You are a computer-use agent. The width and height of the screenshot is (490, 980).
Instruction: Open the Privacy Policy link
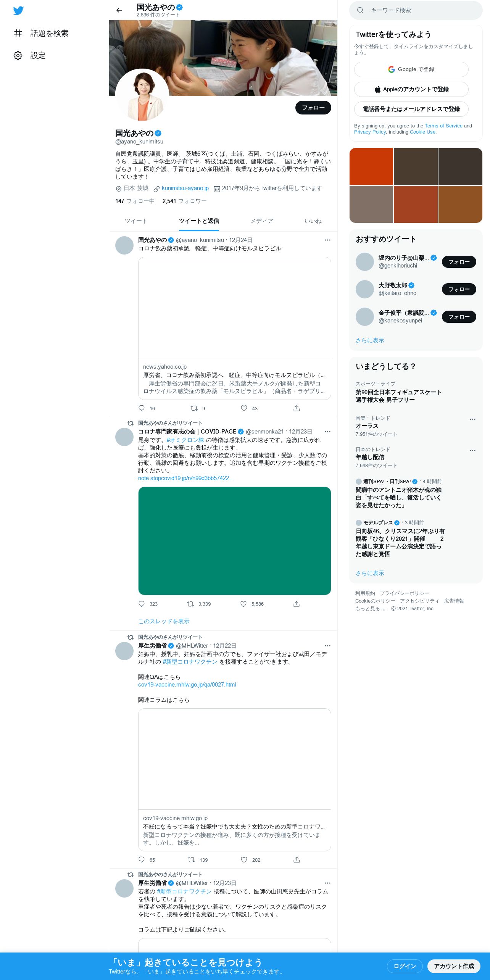click(x=370, y=132)
